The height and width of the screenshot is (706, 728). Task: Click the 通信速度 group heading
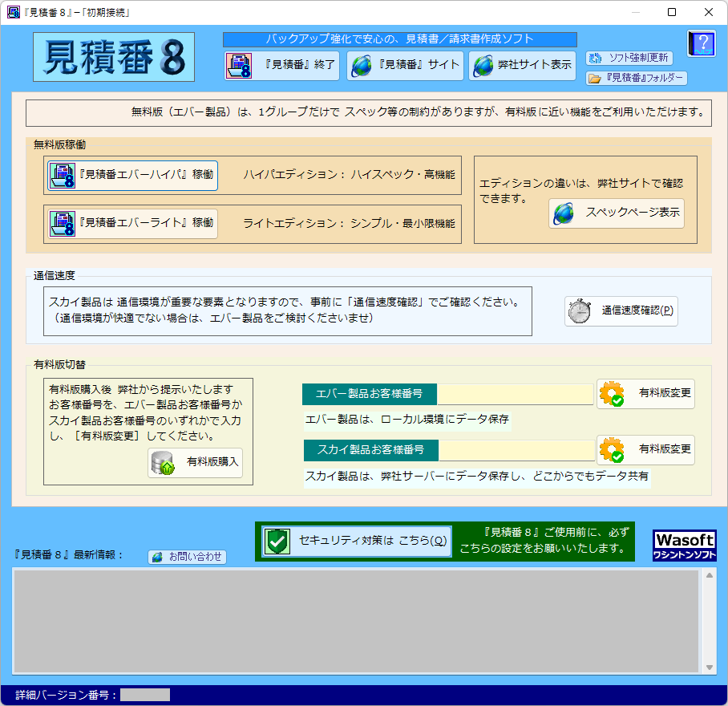(55, 276)
